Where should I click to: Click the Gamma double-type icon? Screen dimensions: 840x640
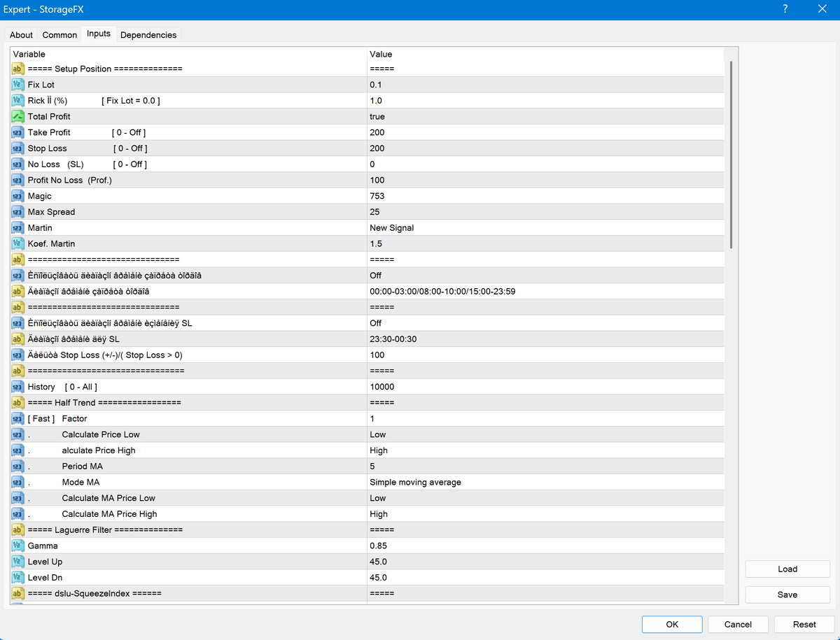[18, 546]
